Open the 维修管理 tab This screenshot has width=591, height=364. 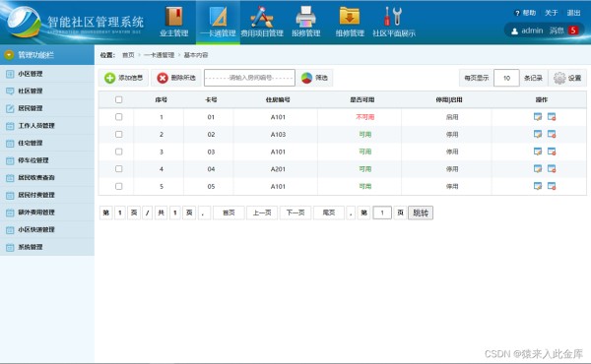point(350,22)
